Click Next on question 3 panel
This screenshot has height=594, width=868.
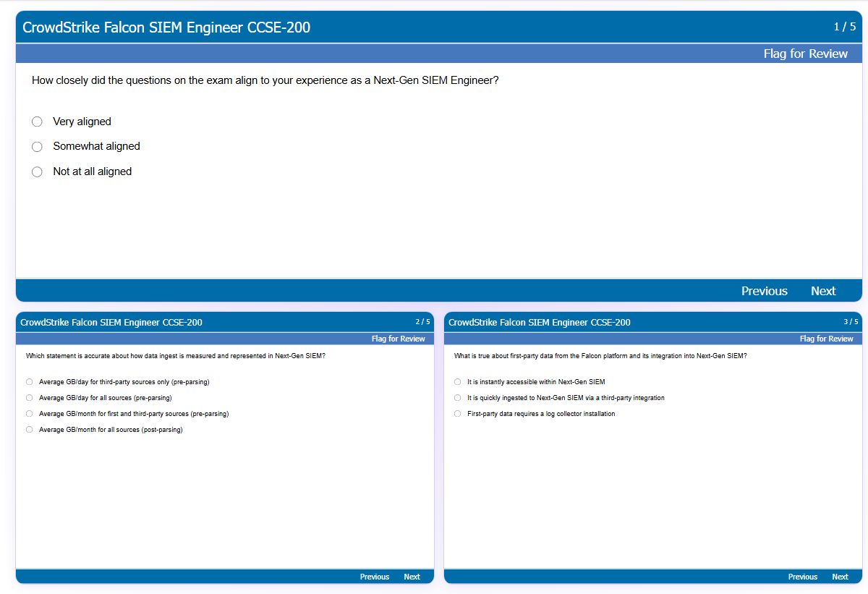point(840,577)
